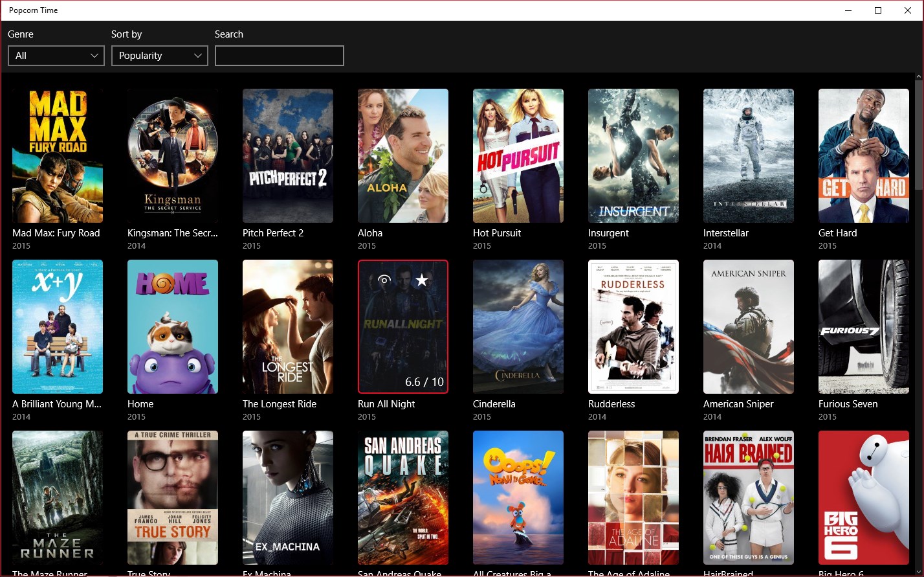The height and width of the screenshot is (577, 924).
Task: Open the Furious Seven poster
Action: coord(864,327)
